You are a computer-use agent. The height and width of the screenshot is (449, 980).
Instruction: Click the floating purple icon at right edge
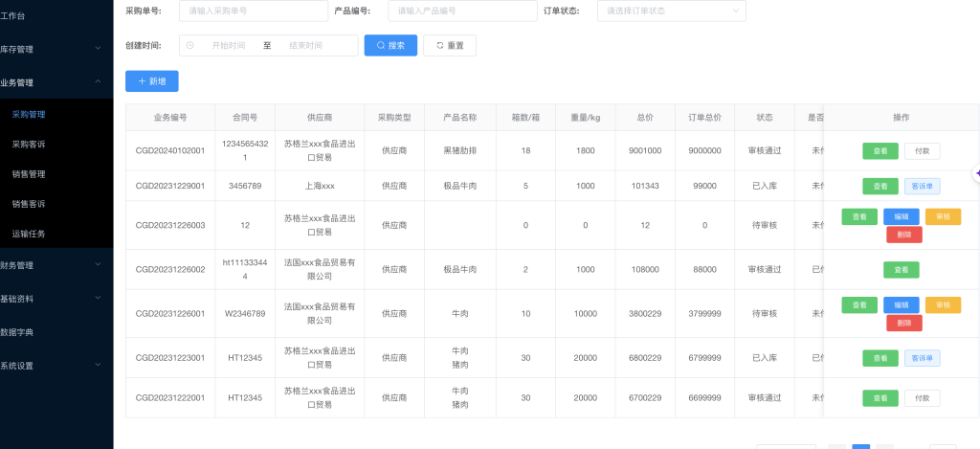975,173
